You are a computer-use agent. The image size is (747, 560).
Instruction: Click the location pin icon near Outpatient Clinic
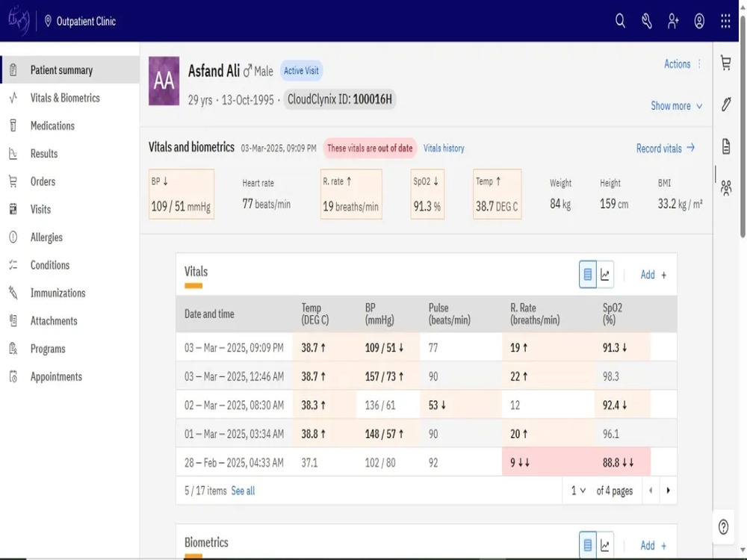pos(48,21)
